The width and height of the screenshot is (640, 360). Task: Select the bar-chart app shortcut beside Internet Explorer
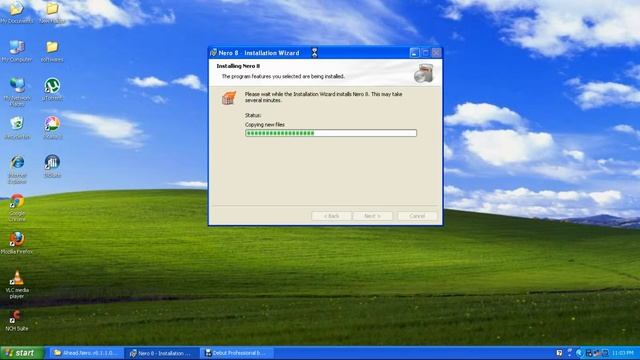click(52, 166)
